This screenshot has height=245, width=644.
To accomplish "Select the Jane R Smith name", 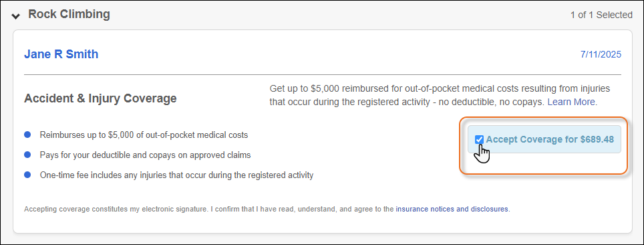I will coord(61,54).
